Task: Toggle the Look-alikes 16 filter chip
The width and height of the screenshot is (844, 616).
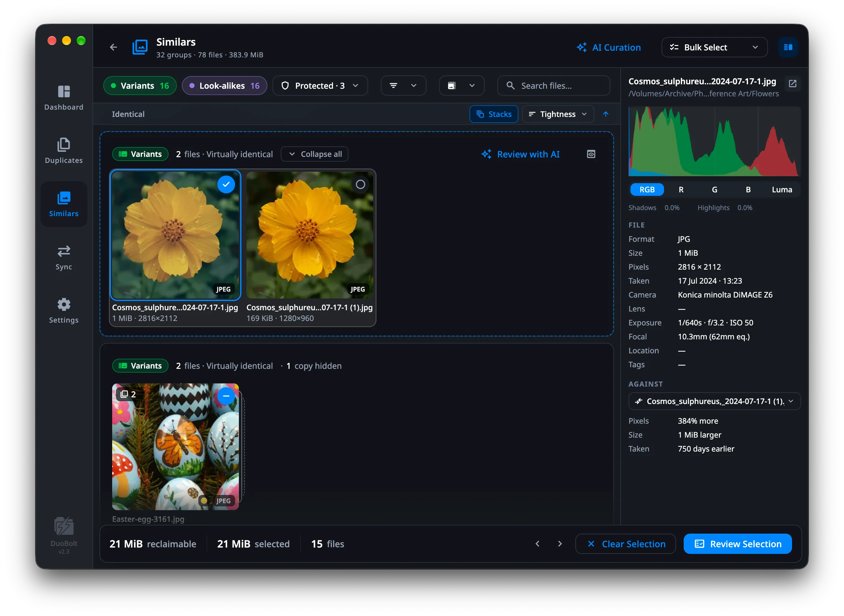Action: tap(224, 86)
